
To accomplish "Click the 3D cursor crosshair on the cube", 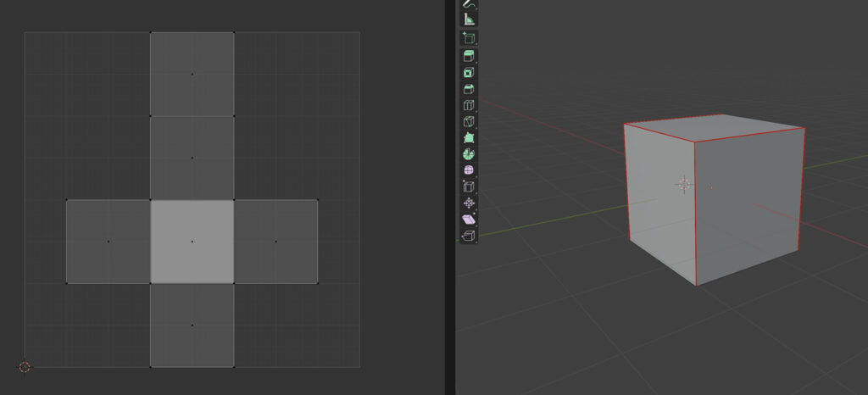I will point(684,185).
